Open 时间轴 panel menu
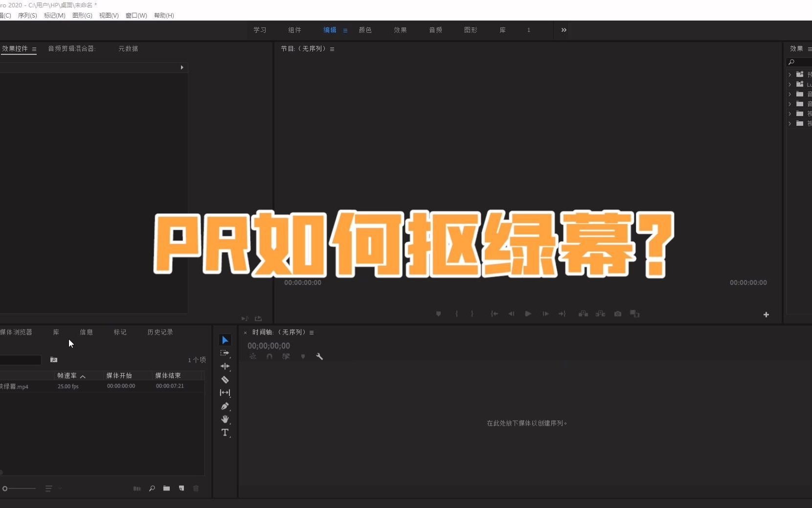Image resolution: width=812 pixels, height=508 pixels. (312, 332)
